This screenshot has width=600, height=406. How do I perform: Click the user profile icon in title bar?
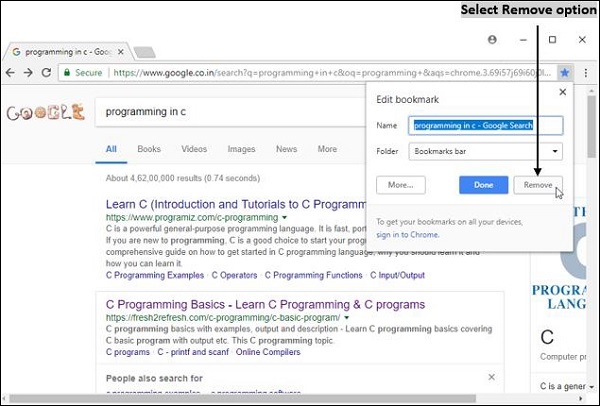coord(492,40)
